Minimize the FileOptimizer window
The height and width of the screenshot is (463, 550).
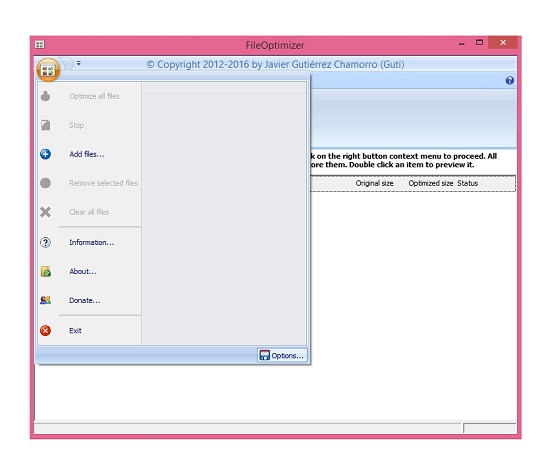pyautogui.click(x=462, y=43)
